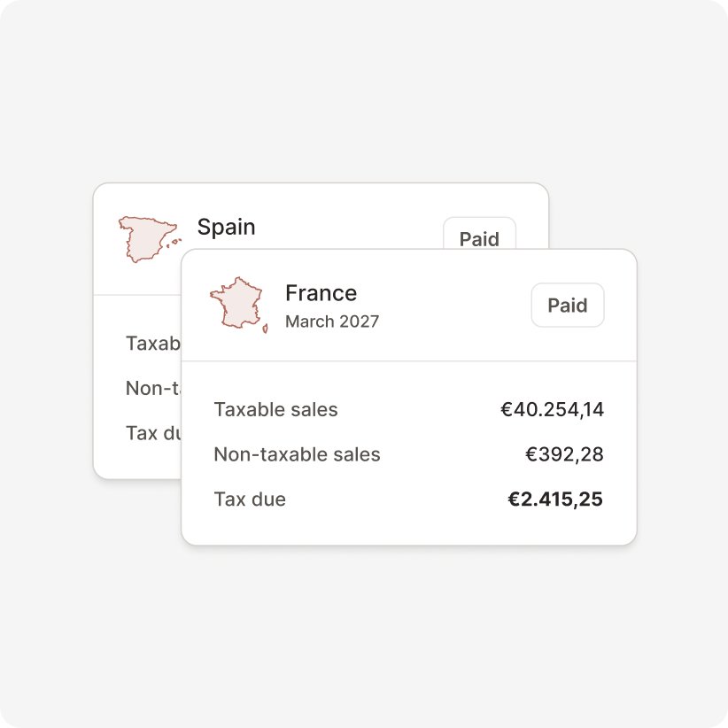Click the France map outline icon
The height and width of the screenshot is (728, 728).
click(236, 305)
